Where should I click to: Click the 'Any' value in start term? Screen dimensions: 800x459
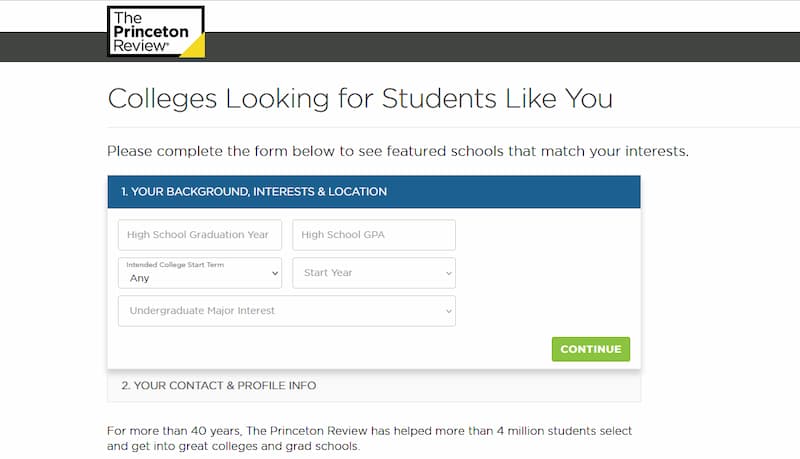pos(139,278)
